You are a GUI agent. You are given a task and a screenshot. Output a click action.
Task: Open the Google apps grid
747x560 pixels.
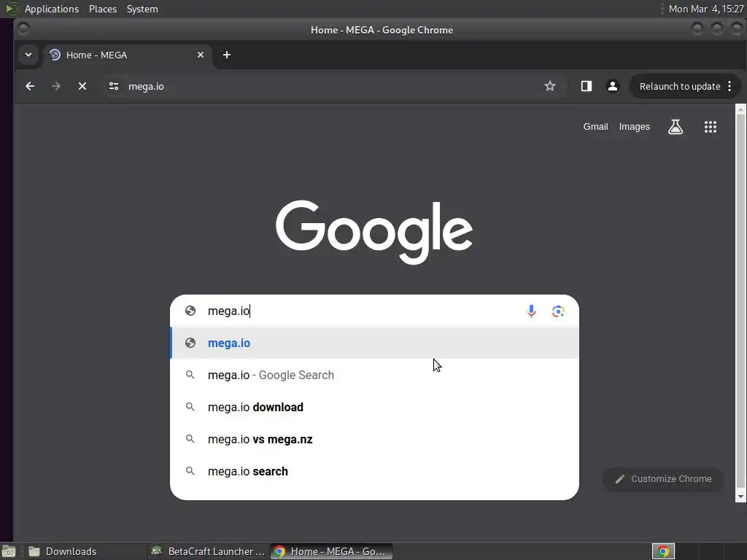[x=711, y=127]
